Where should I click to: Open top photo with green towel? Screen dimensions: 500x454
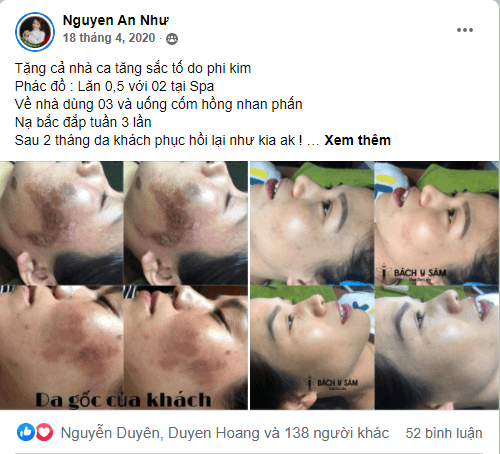(312, 223)
